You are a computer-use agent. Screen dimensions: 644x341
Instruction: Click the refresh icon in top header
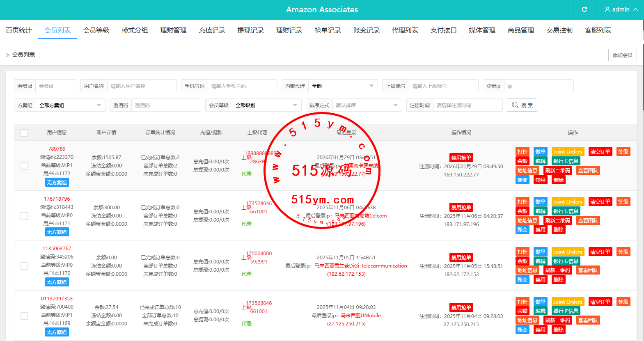tap(584, 9)
